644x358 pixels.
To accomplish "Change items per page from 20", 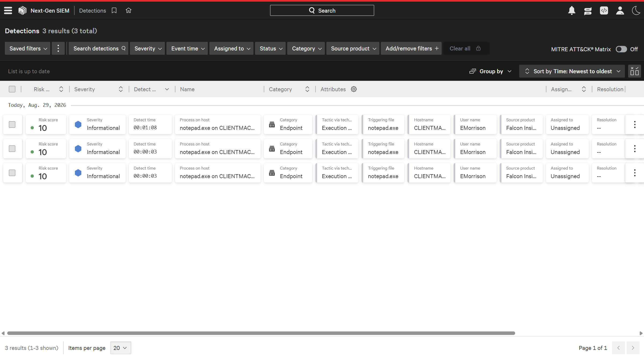I will pos(121,348).
